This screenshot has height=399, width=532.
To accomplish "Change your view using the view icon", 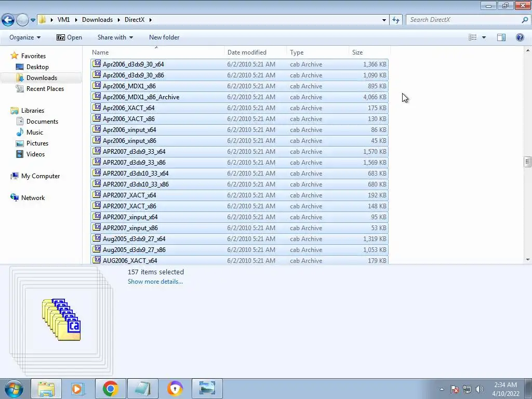I will tap(473, 37).
